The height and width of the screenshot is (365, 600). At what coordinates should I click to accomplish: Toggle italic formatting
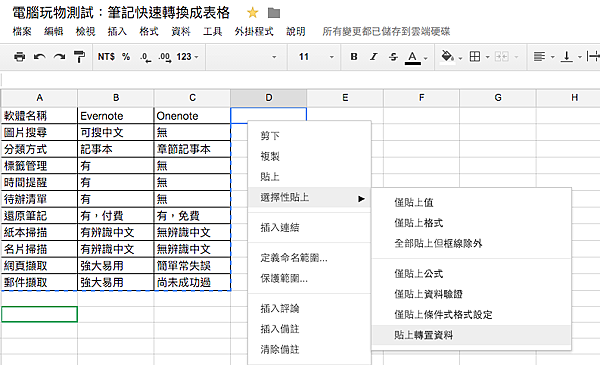(x=373, y=57)
